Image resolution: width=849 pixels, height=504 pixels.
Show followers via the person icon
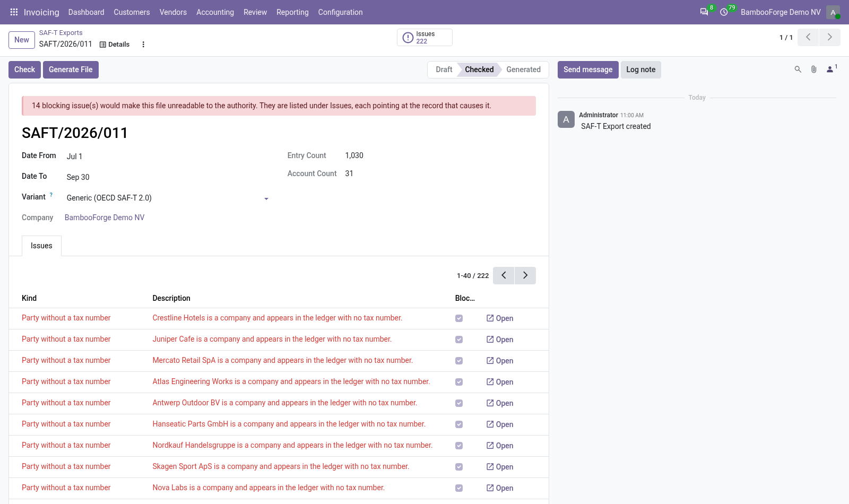[831, 69]
